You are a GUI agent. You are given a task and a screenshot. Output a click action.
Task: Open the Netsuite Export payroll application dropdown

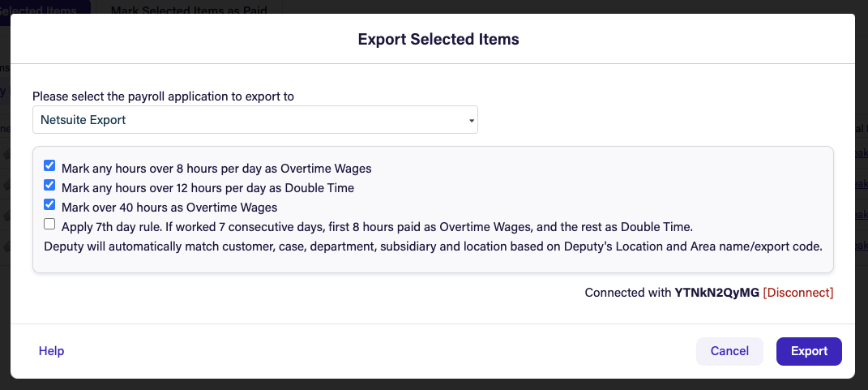[x=255, y=120]
